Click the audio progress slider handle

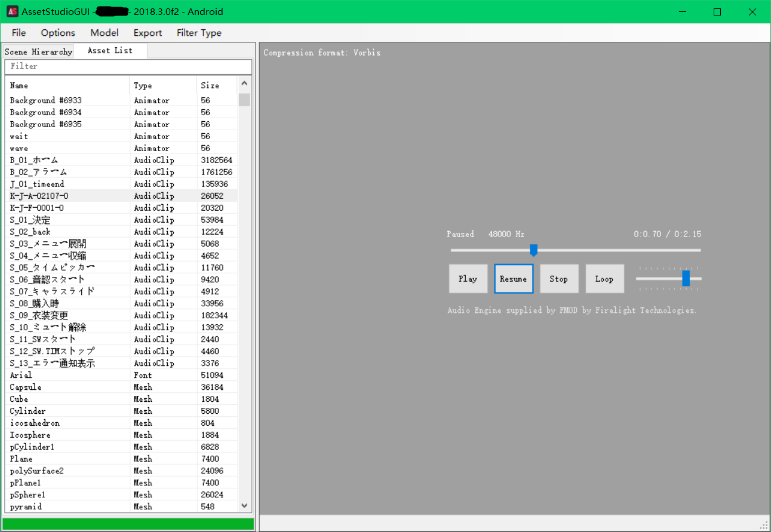534,250
